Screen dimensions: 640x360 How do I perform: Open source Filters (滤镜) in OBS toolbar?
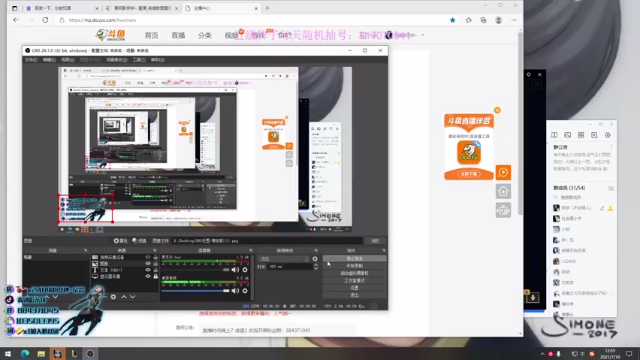(139, 241)
